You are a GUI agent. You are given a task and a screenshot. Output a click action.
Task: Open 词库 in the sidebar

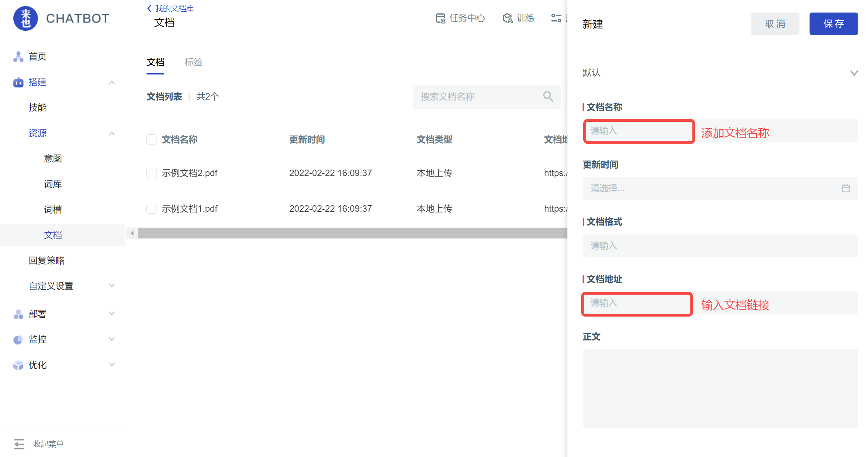(x=53, y=184)
